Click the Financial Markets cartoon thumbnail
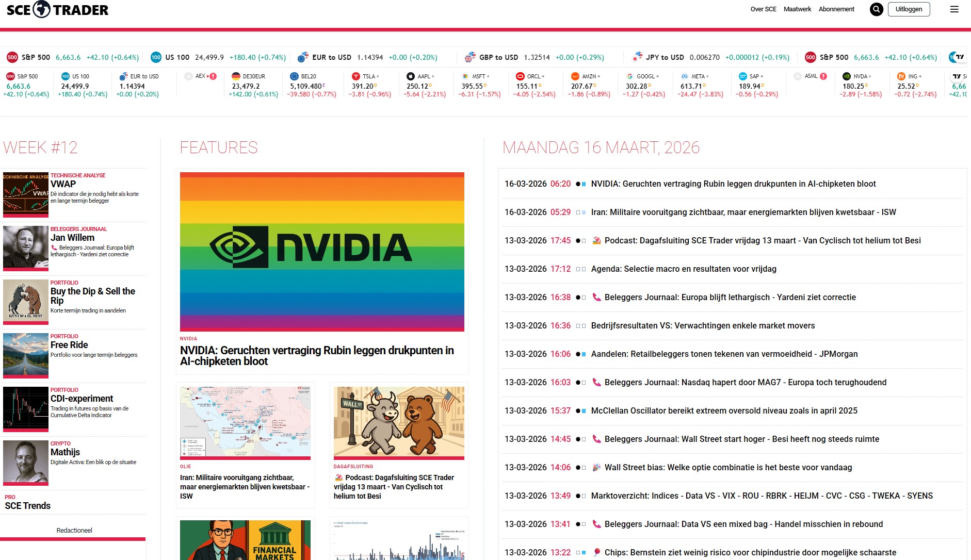Viewport: 971px width, 560px height. 245,540
